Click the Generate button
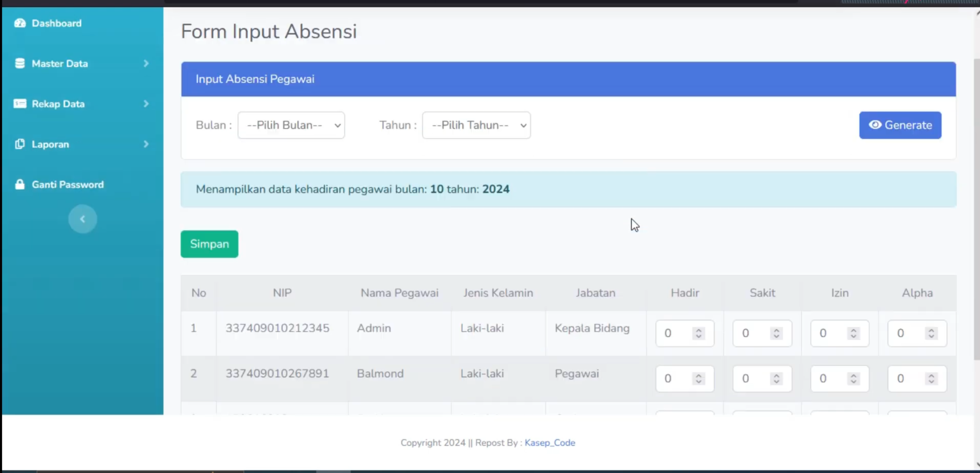Image resolution: width=980 pixels, height=473 pixels. (900, 125)
